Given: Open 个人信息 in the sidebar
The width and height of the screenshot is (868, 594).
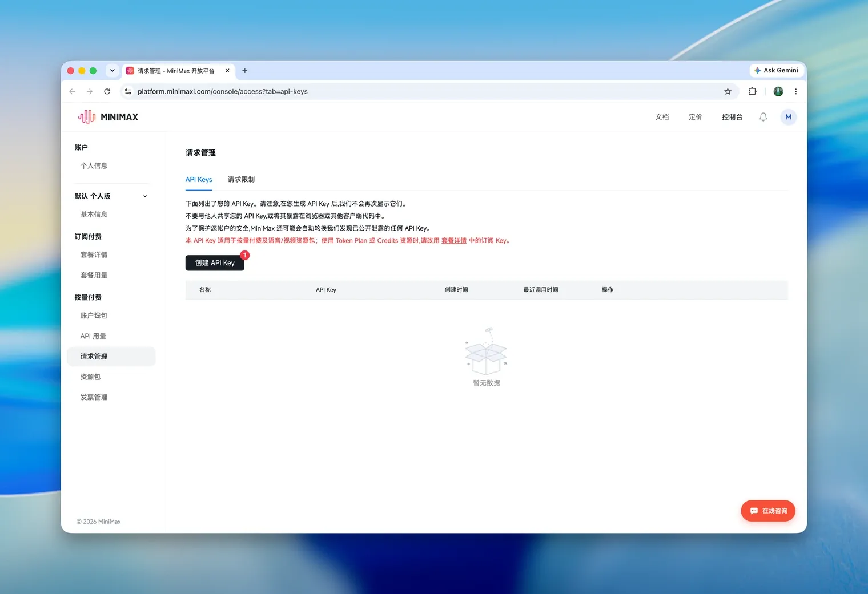Looking at the screenshot, I should [x=94, y=166].
